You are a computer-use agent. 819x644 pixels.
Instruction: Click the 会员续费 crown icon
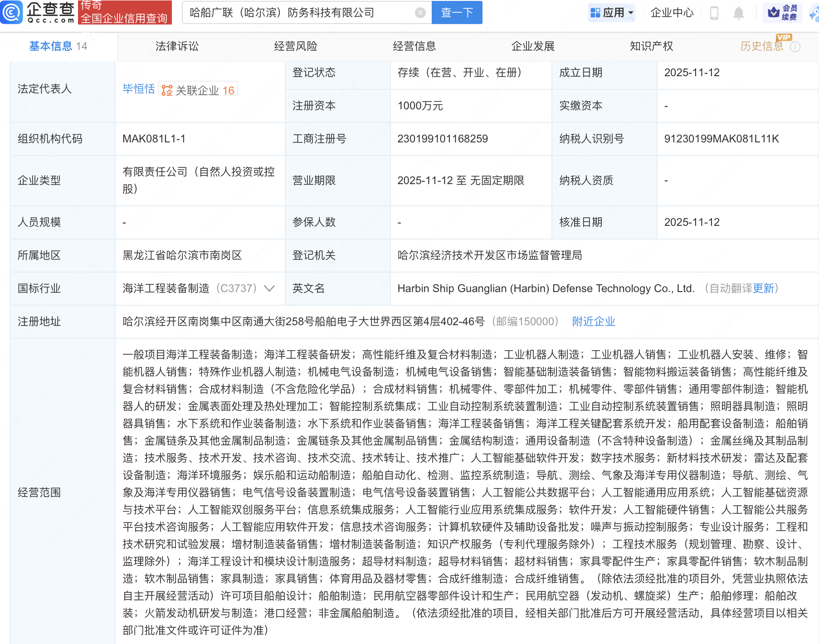(x=774, y=12)
